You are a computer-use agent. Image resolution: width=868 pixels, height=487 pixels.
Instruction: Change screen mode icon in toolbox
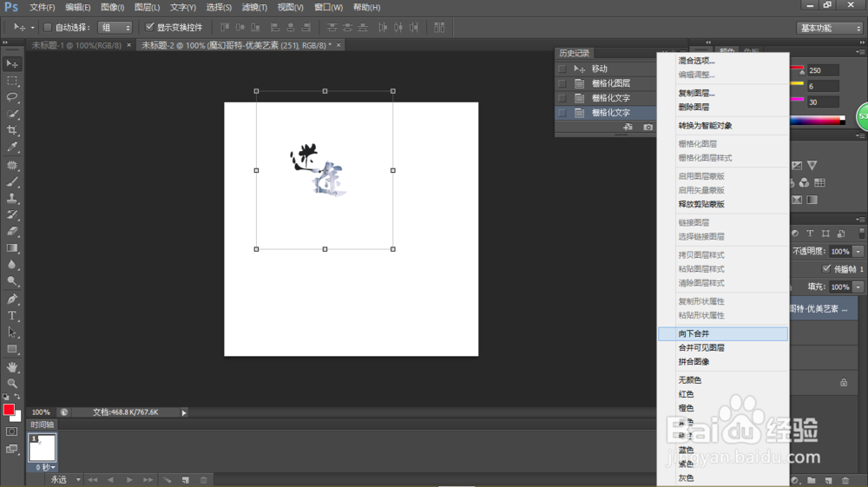coord(11,449)
